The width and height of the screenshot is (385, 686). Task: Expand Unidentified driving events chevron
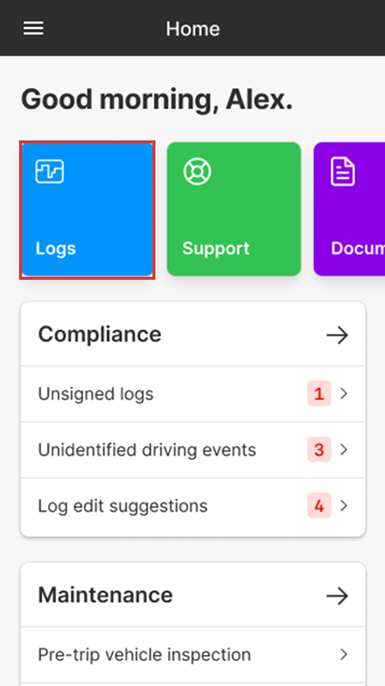[344, 450]
